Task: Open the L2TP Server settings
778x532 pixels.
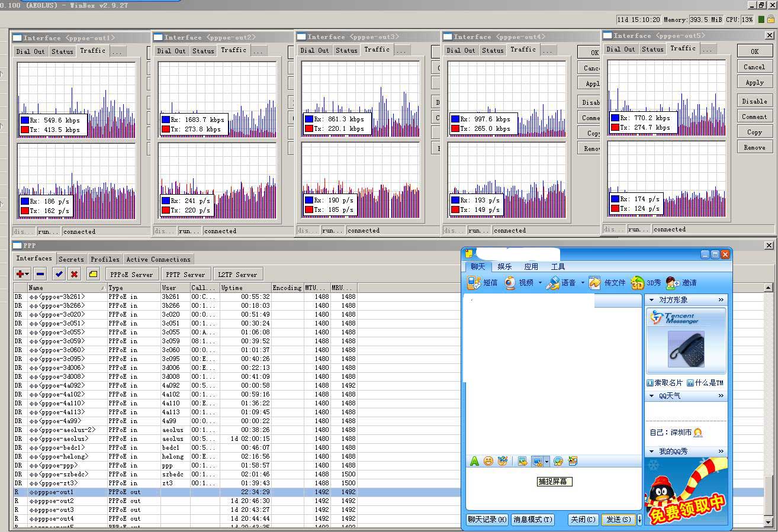Action: click(x=237, y=275)
